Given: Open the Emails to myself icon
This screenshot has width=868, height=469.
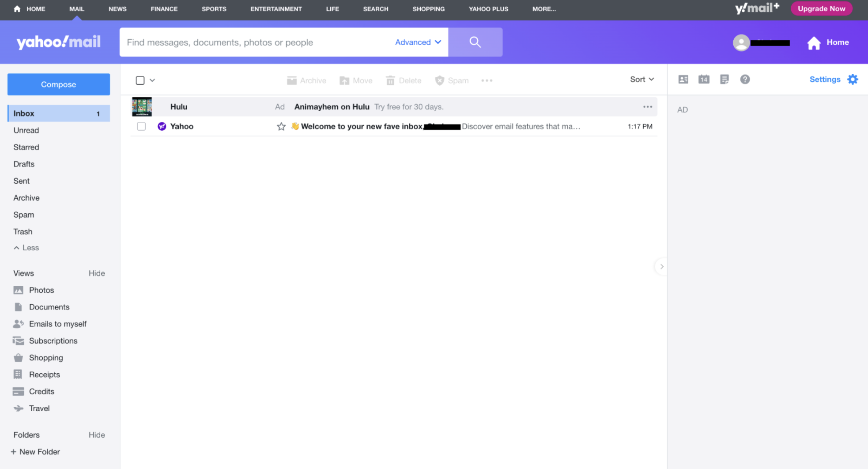Looking at the screenshot, I should [x=18, y=324].
